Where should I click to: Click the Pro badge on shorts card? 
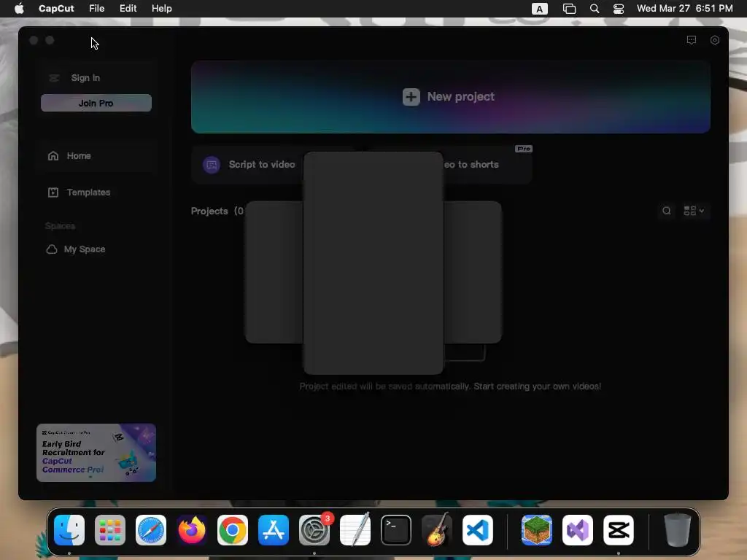(524, 149)
